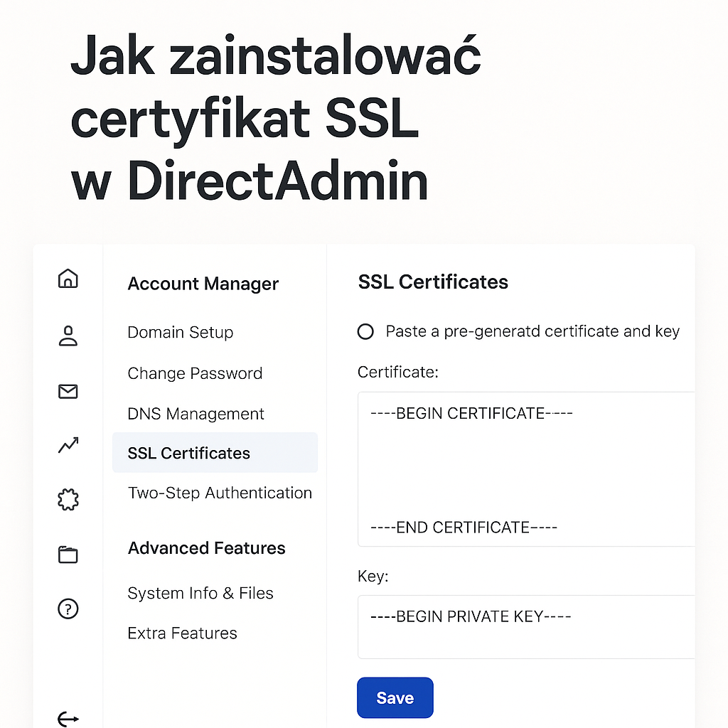Open the file manager folder icon

(x=68, y=555)
